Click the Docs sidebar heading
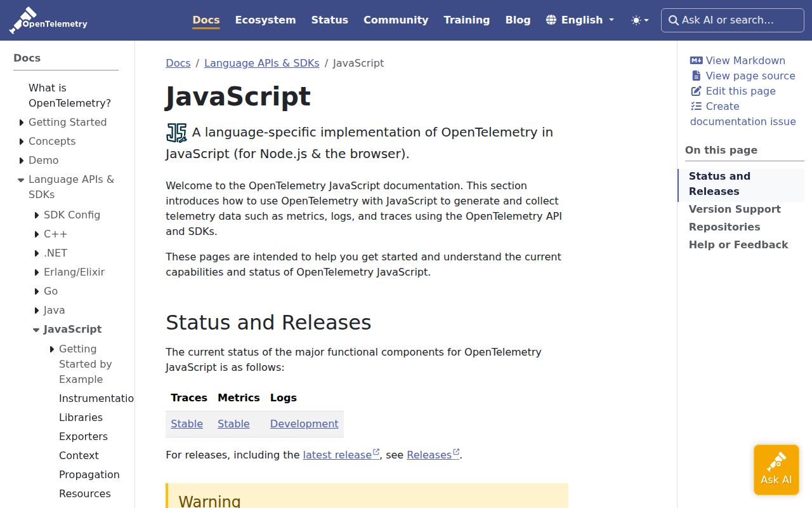 point(27,58)
